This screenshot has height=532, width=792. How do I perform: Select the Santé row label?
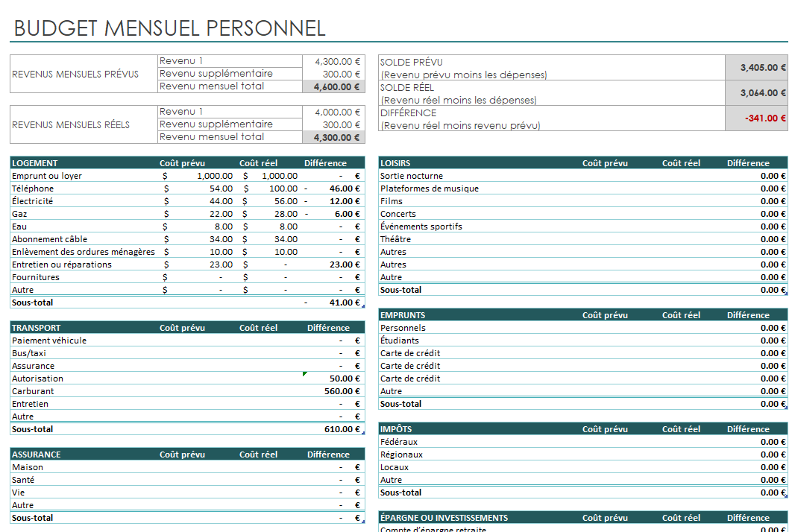pyautogui.click(x=23, y=480)
